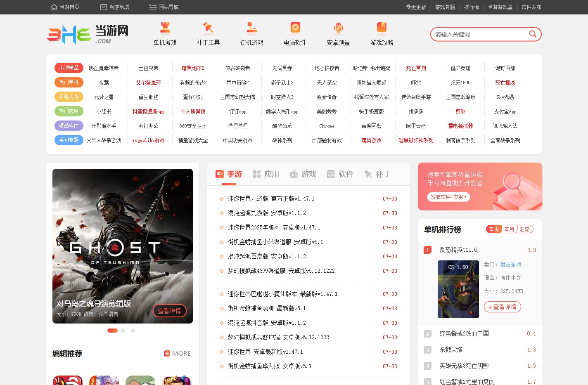
Task: Click the red plus icon beside MORE
Action: tap(167, 353)
